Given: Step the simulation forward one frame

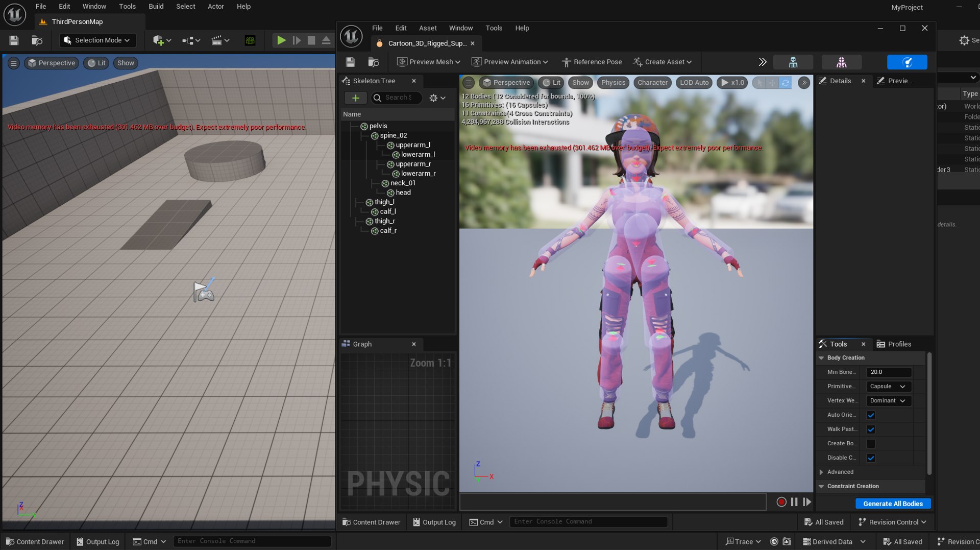Looking at the screenshot, I should pos(807,502).
